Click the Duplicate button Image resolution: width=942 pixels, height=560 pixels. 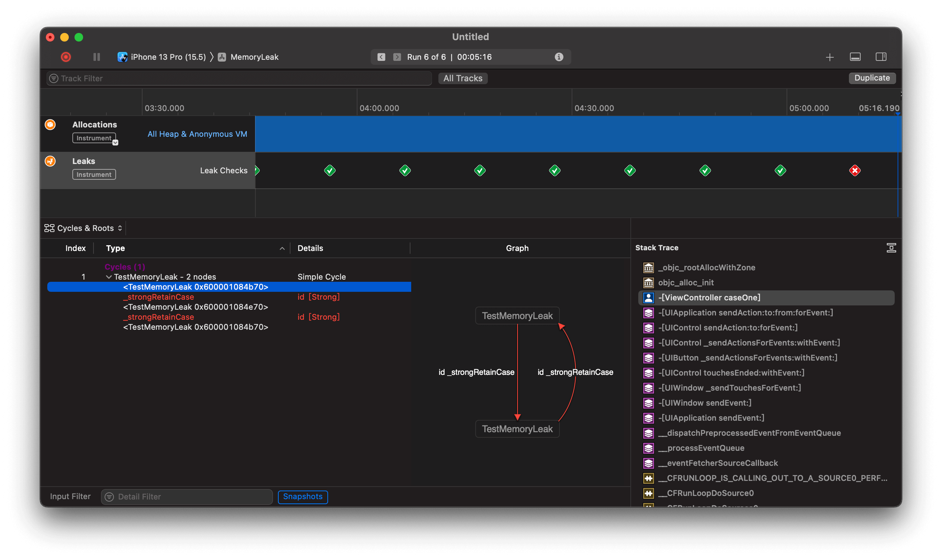pos(872,78)
